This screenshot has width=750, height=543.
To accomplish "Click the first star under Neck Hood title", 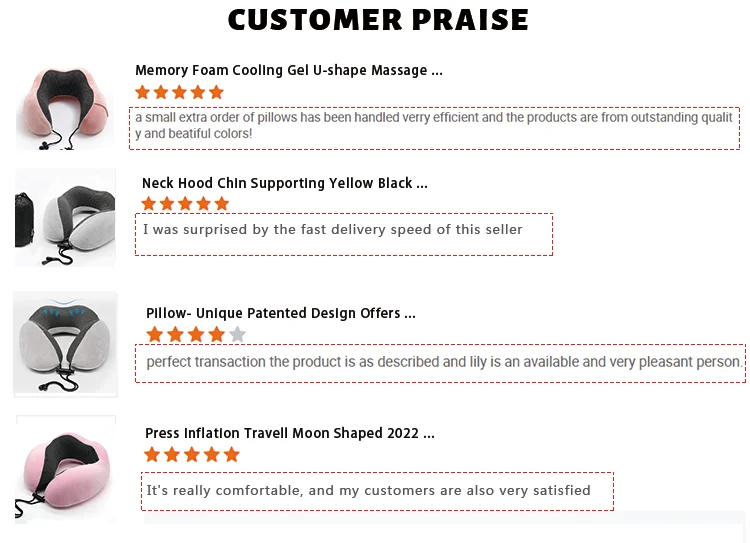I will (149, 204).
